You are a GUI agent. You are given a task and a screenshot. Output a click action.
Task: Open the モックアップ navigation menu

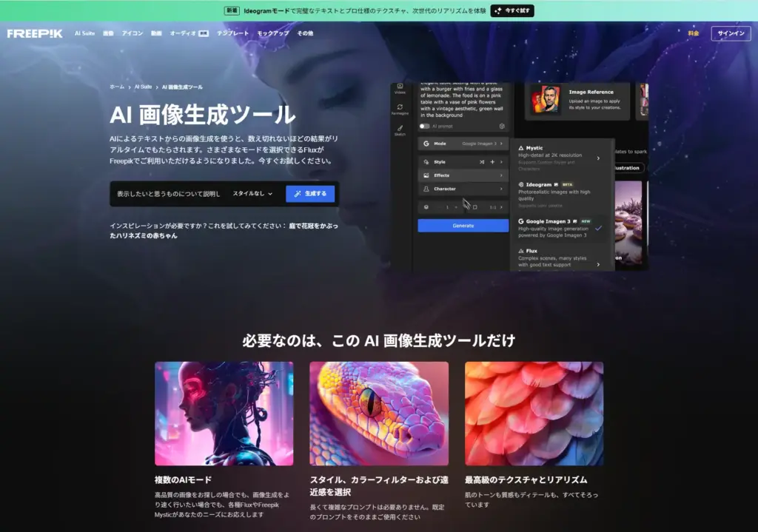(273, 33)
